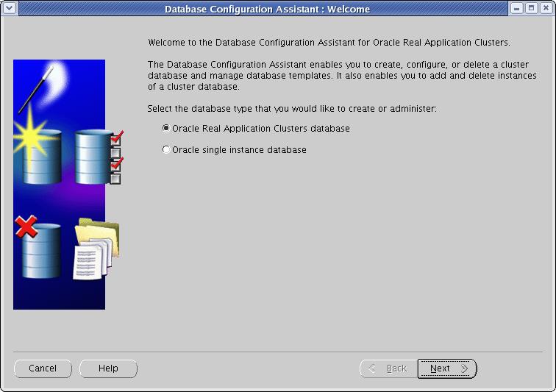Proceed with the Next button

(447, 368)
